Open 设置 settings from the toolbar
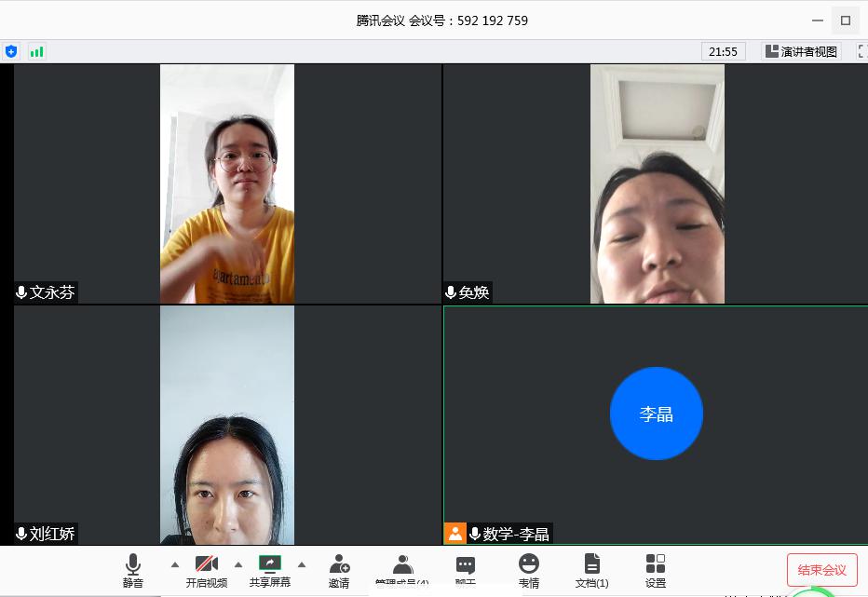 click(x=656, y=570)
